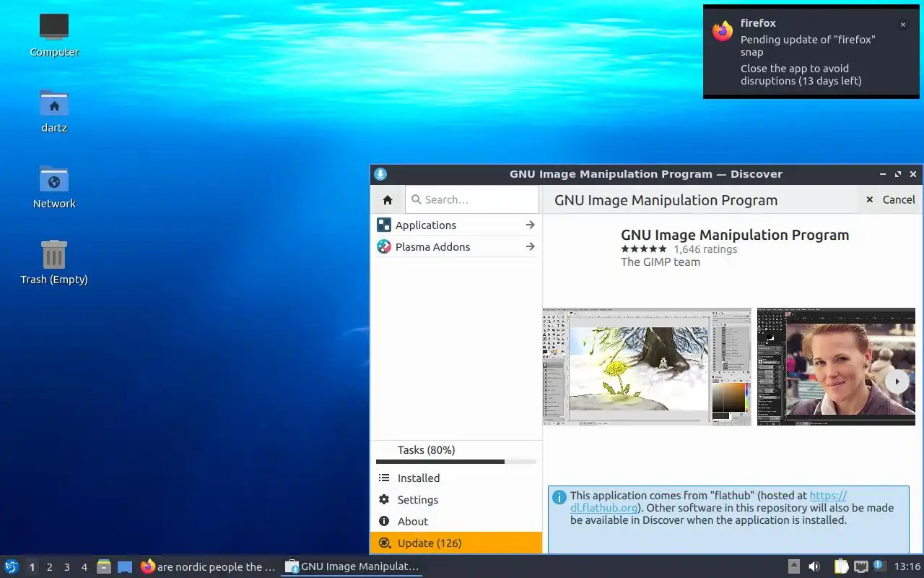Click the GNU Image Manipulation Program page heading
924x578 pixels.
(x=666, y=200)
